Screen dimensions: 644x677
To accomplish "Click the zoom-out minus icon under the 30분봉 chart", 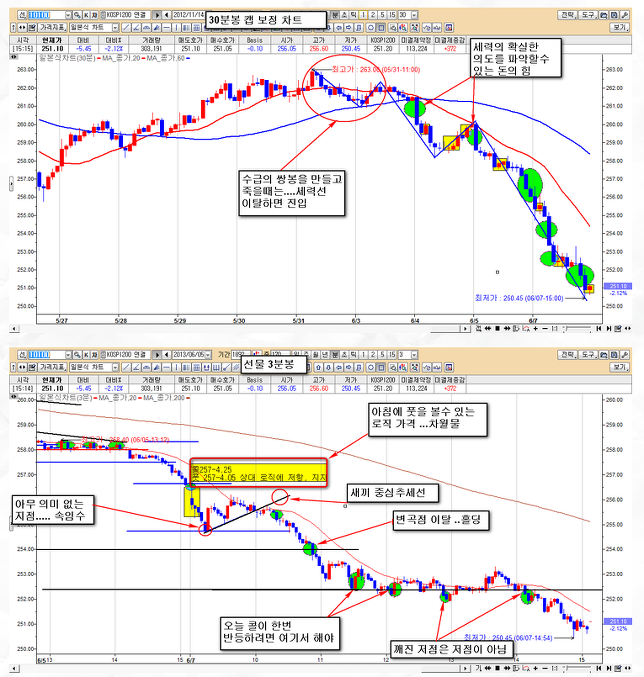I will point(545,329).
